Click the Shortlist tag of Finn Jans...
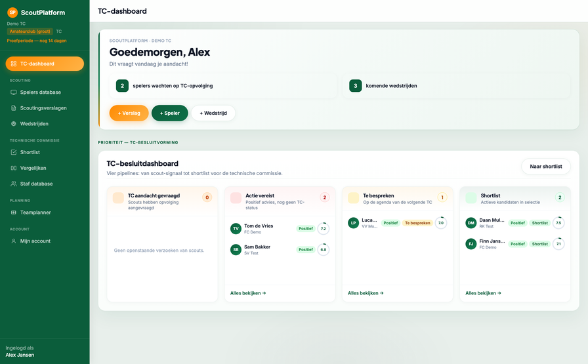The height and width of the screenshot is (364, 588). [x=540, y=244]
